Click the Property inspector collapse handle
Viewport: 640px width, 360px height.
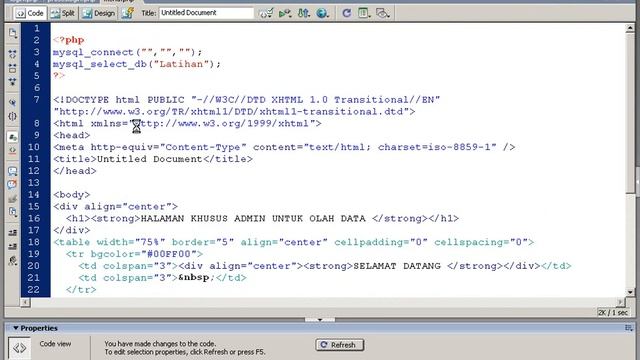point(320,320)
